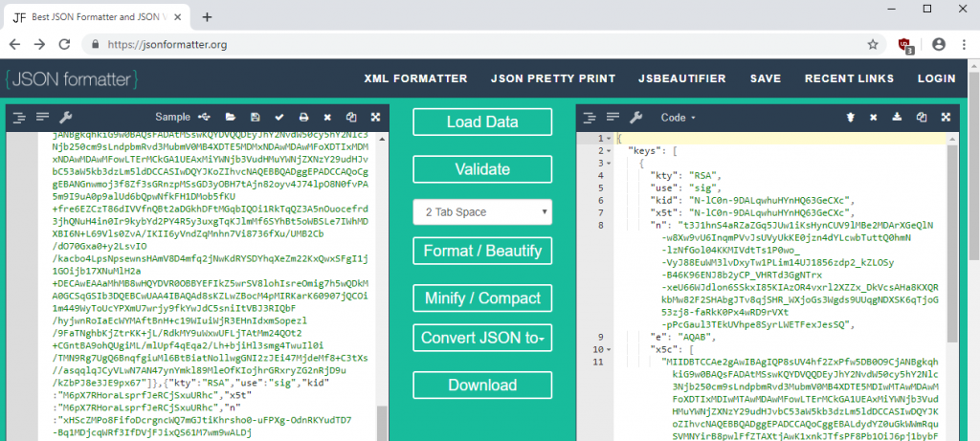Image resolution: width=980 pixels, height=441 pixels.
Task: Save left editor content with floppy icon
Action: (x=256, y=117)
